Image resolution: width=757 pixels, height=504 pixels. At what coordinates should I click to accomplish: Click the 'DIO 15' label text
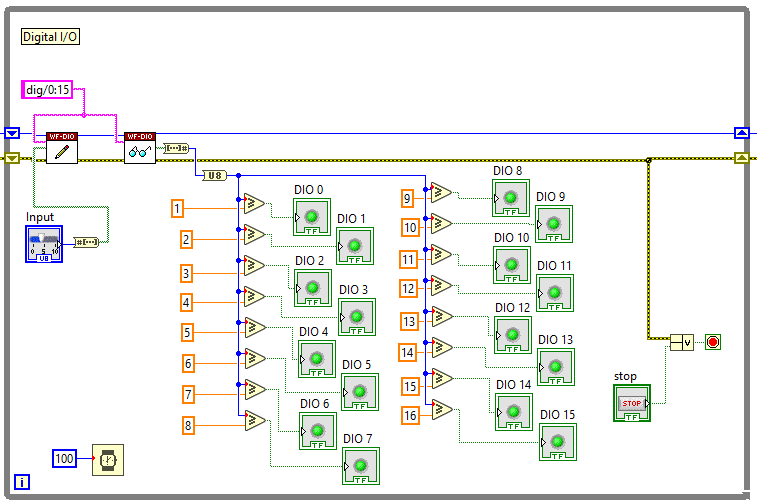point(558,415)
